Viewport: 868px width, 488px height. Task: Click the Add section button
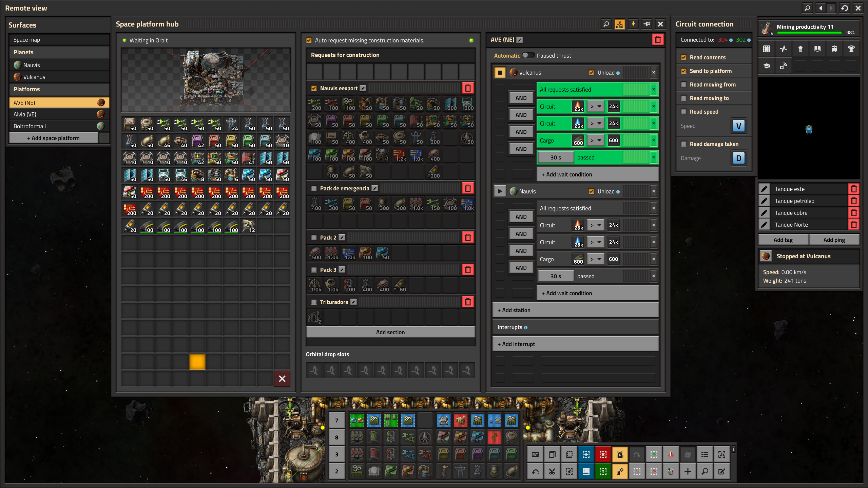(390, 332)
